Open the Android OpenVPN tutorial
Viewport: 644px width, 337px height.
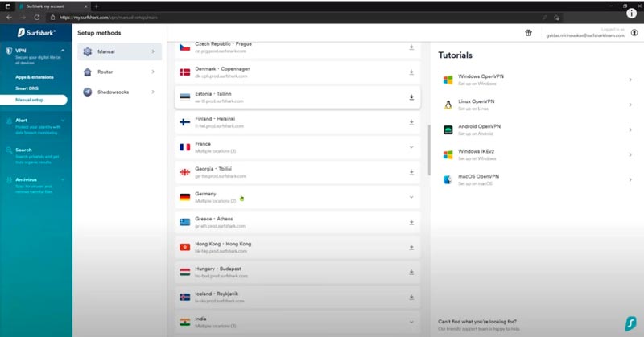coord(538,129)
